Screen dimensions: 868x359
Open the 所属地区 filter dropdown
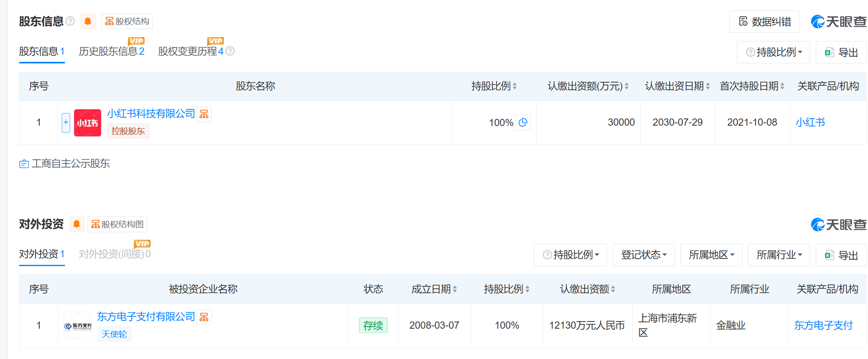point(711,255)
